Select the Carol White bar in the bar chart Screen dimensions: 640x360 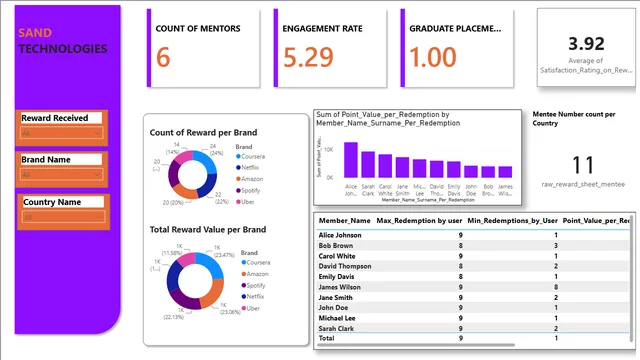pos(385,166)
